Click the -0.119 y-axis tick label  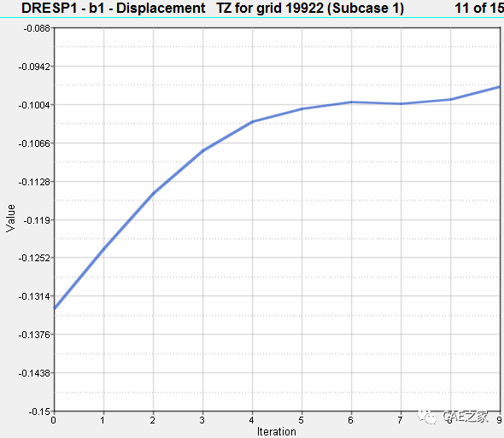click(37, 220)
